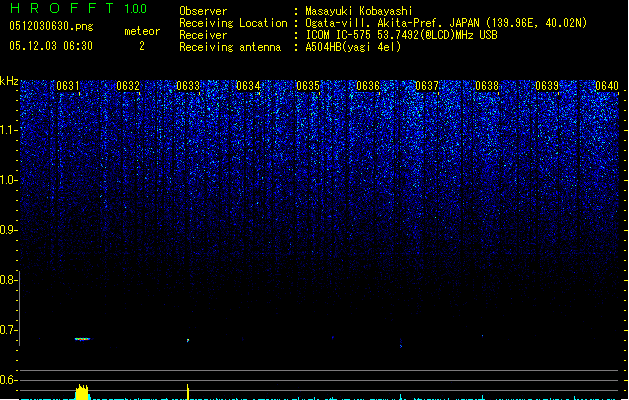Click the 0.8 kHz axis label
Viewport: 629px width, 400px height.
pos(8,280)
